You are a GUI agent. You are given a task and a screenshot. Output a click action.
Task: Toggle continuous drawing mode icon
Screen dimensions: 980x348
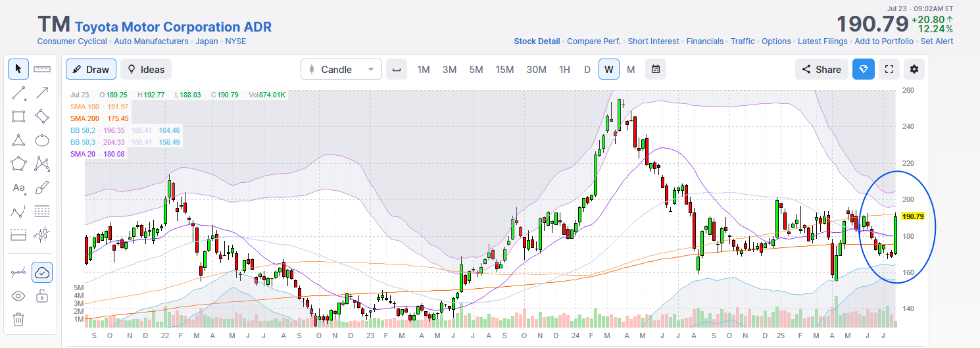[x=18, y=272]
